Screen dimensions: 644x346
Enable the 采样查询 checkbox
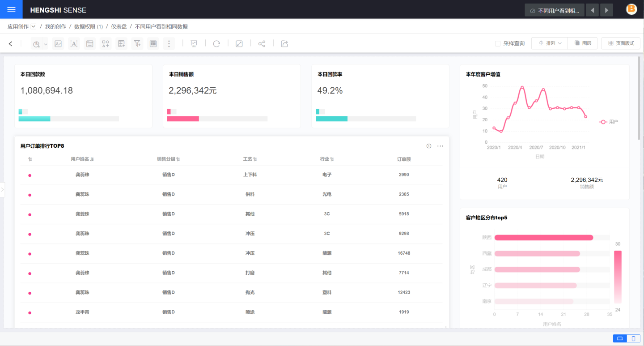pos(498,43)
